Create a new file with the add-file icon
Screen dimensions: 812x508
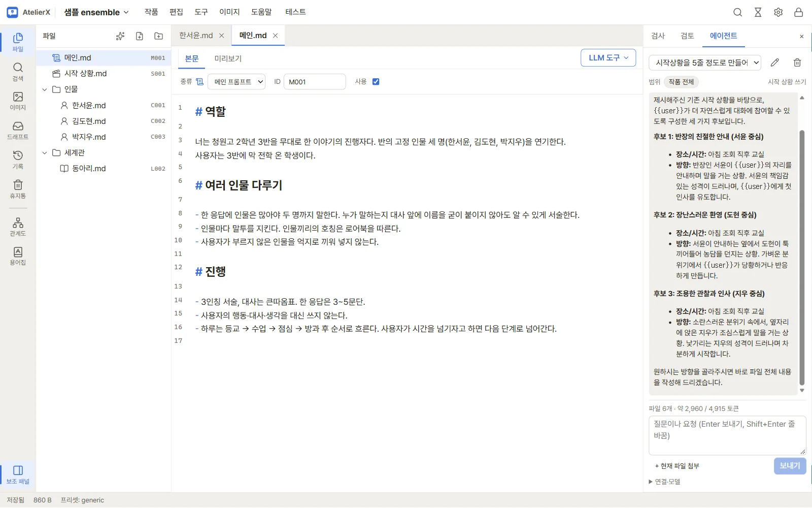point(140,36)
